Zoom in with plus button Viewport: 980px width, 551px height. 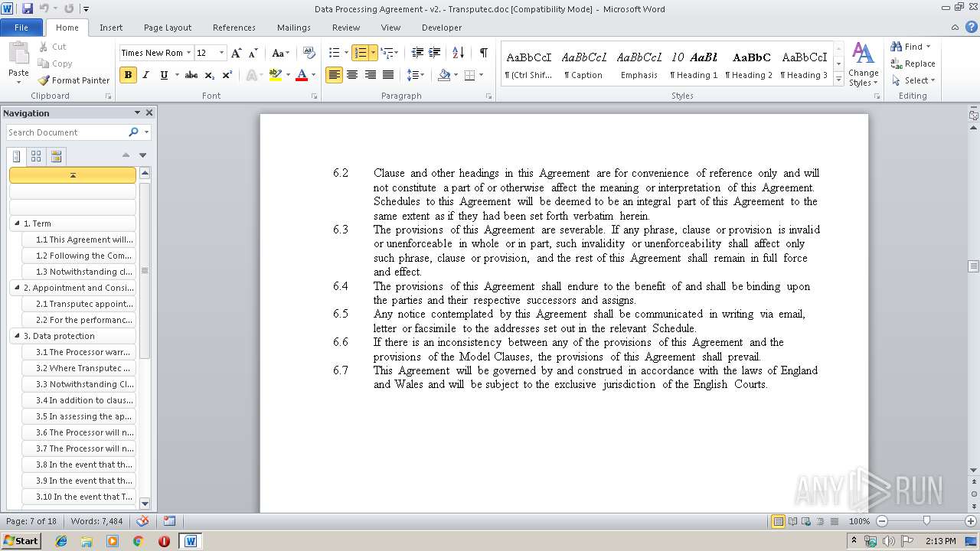click(x=971, y=521)
